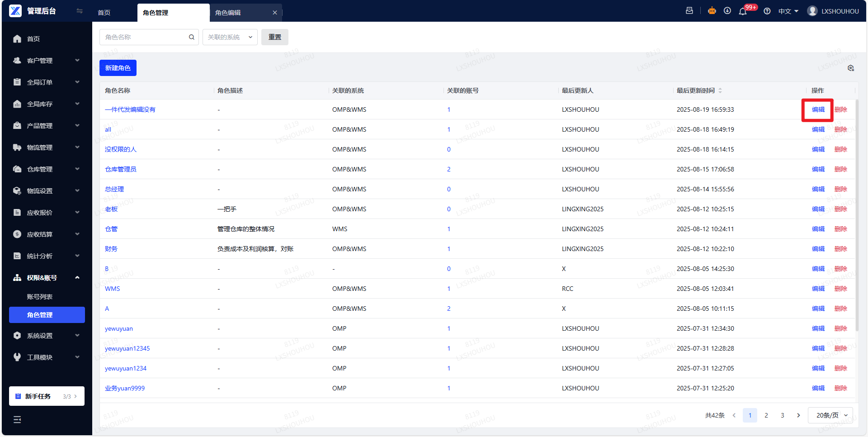Screen dimensions: 868x437
Task: Open the orange robot assistant icon
Action: tap(712, 11)
